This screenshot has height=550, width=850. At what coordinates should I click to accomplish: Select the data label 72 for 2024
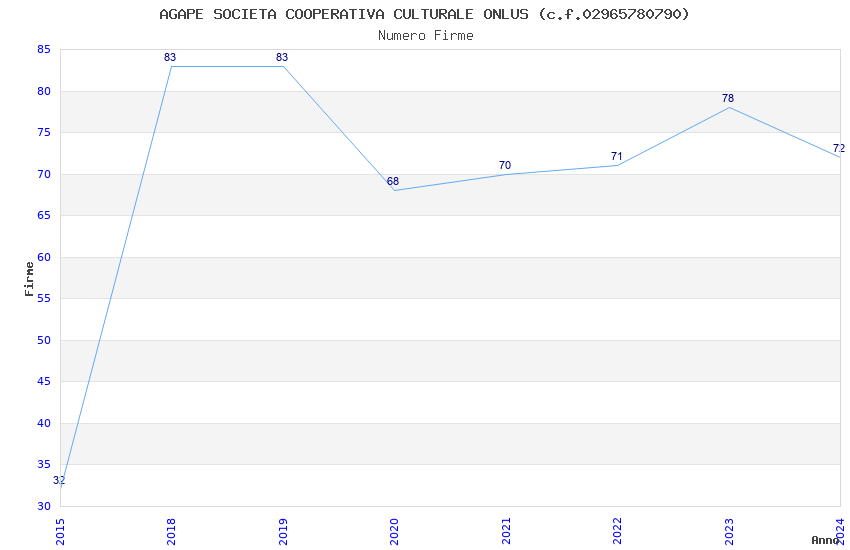[x=839, y=148]
